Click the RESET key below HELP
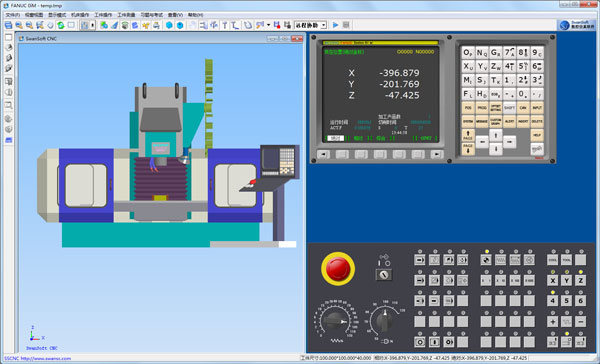The image size is (600, 364). 537,149
